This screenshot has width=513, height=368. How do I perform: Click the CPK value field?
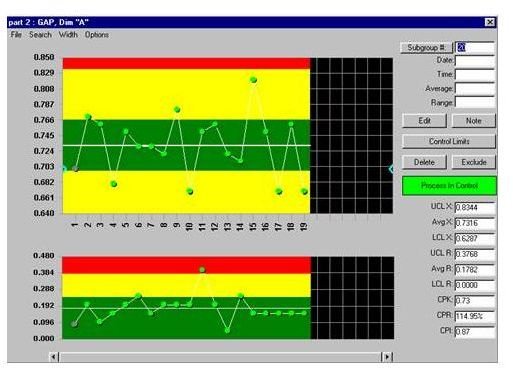pyautogui.click(x=475, y=301)
